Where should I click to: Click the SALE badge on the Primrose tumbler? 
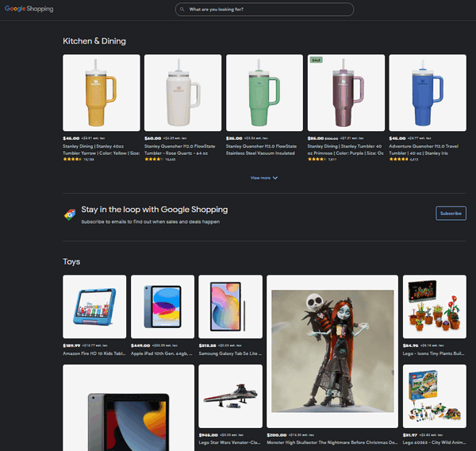[x=316, y=60]
